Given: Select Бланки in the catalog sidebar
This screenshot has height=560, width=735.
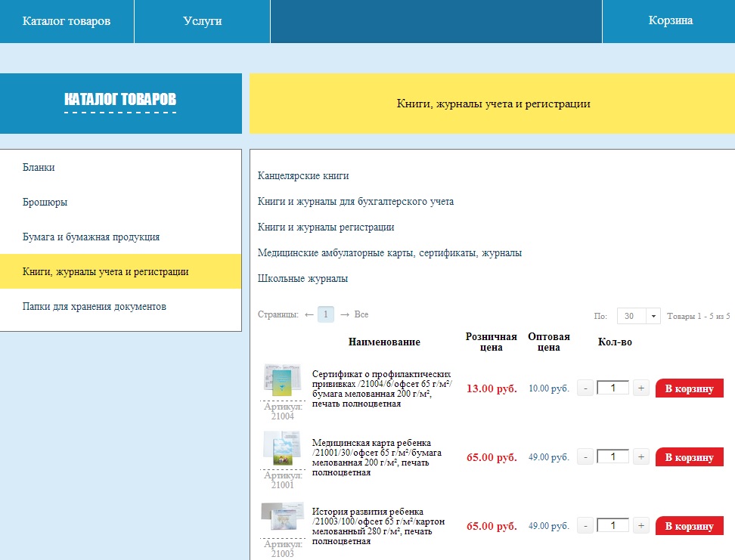Looking at the screenshot, I should click(x=39, y=167).
